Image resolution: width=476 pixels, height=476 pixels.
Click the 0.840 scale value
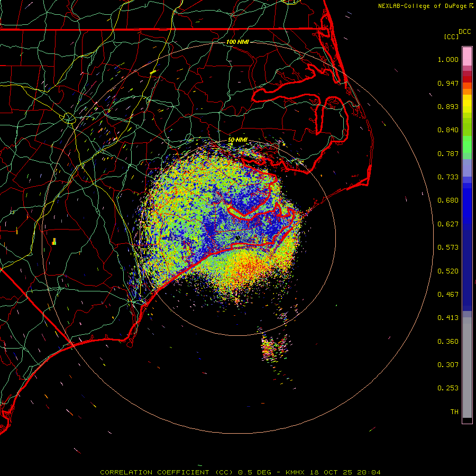click(448, 130)
